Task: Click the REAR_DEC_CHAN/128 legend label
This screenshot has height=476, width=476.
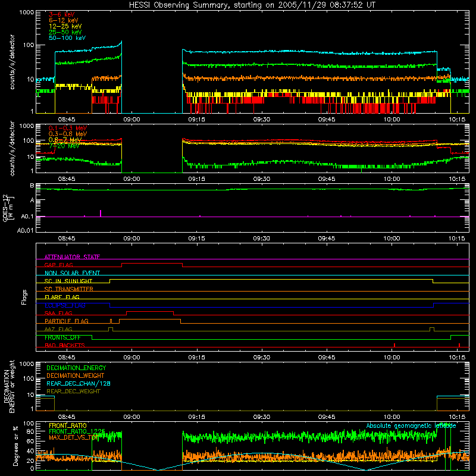Action: coord(79,383)
